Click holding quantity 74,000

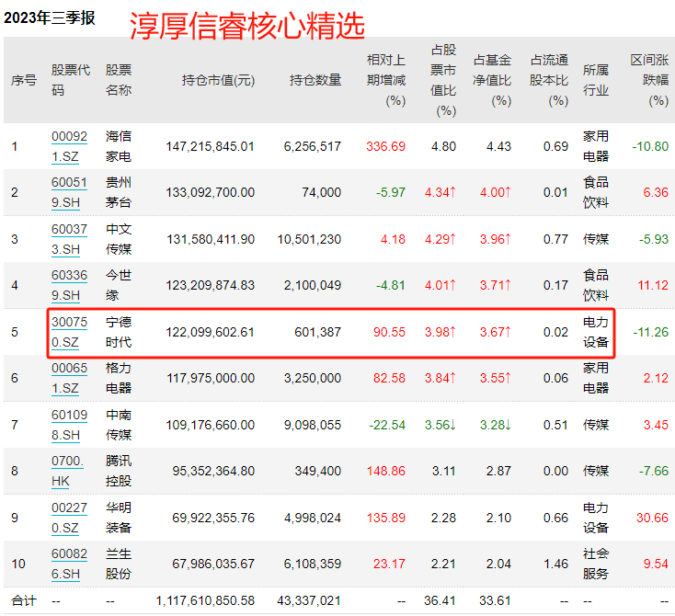point(322,192)
